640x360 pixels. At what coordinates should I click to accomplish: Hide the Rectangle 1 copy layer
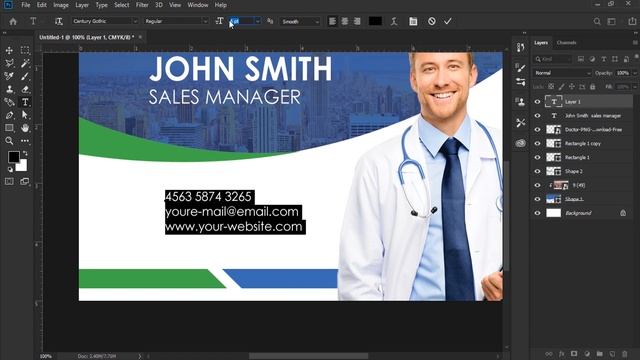537,144
